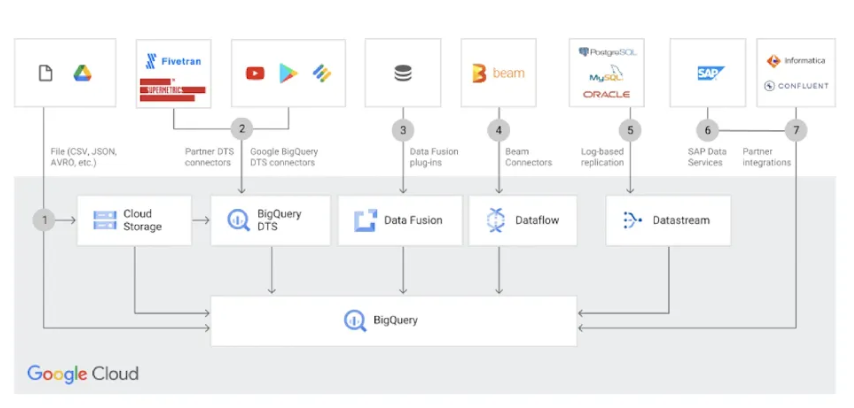This screenshot has height=408, width=854.
Task: Click the Google Cloud logo text
Action: (x=83, y=375)
